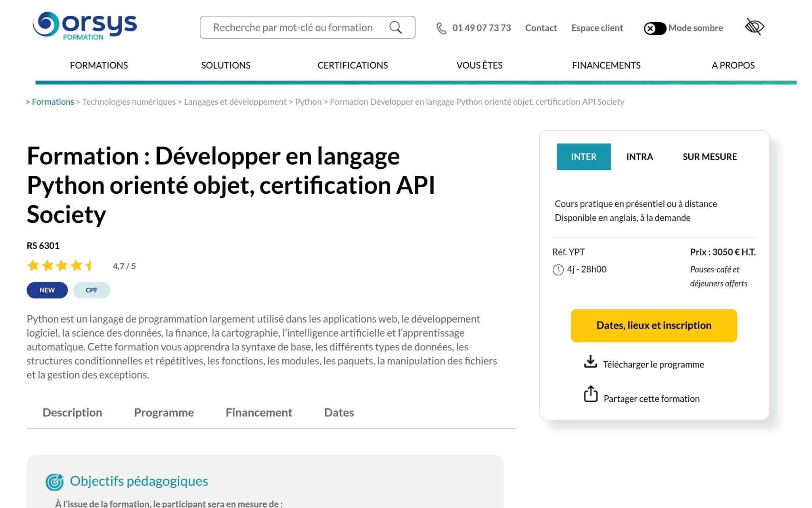Open the SOLUTIONS menu

tap(226, 65)
